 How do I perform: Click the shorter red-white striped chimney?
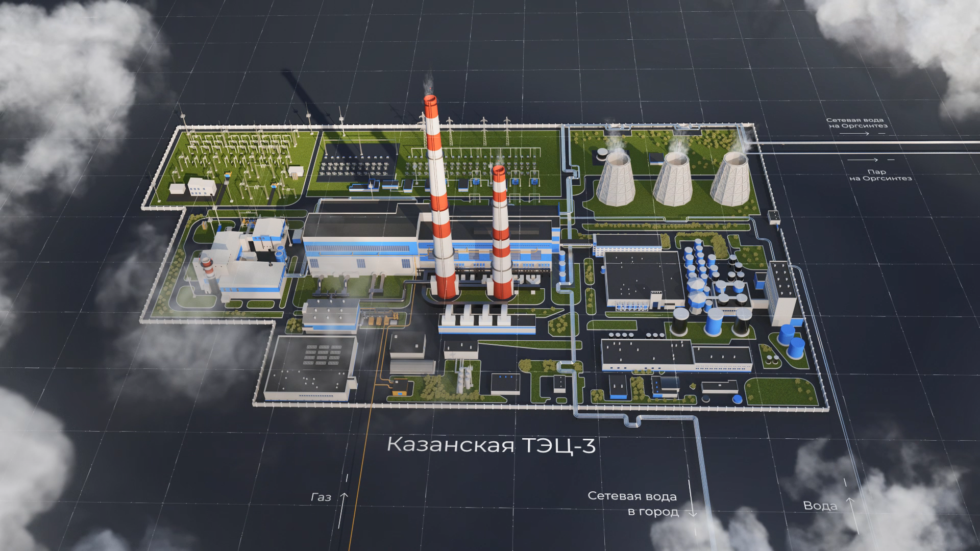coord(502,232)
